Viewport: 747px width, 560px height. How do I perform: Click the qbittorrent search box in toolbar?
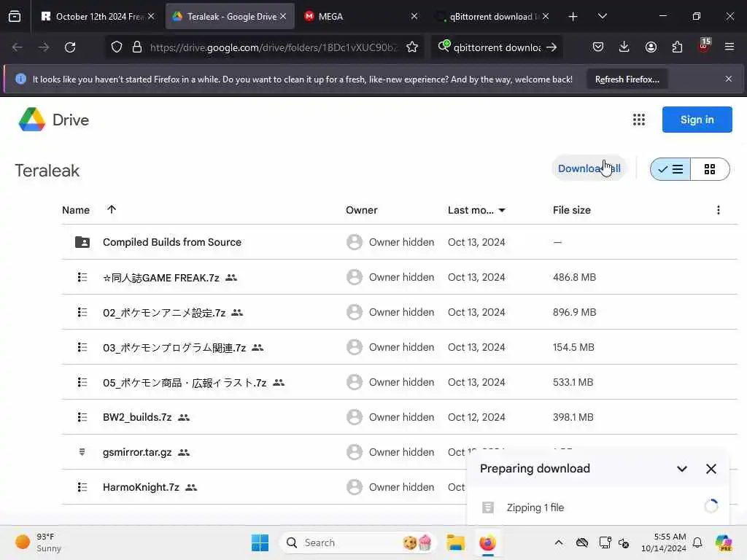(497, 47)
